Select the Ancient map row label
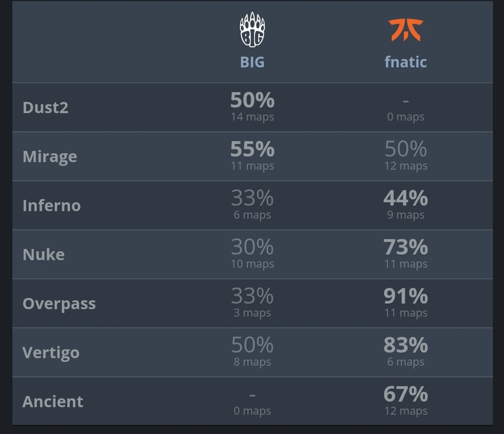Screen dimensions: 504x434 [x=53, y=402]
